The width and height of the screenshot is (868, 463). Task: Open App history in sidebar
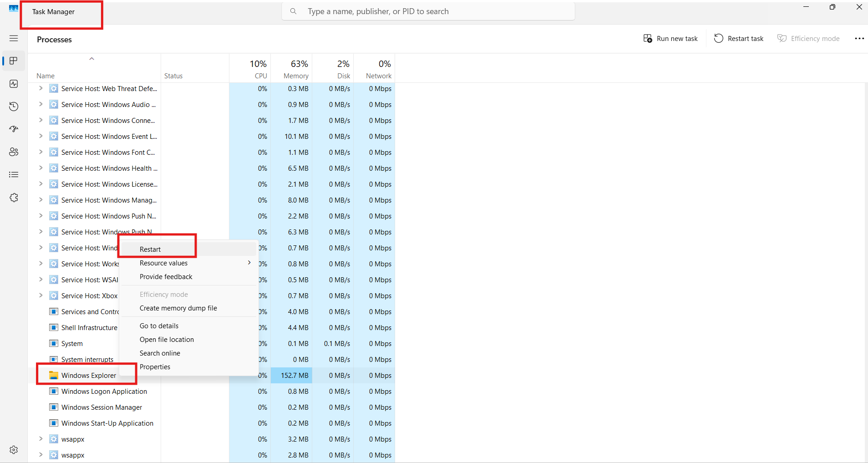pyautogui.click(x=14, y=107)
